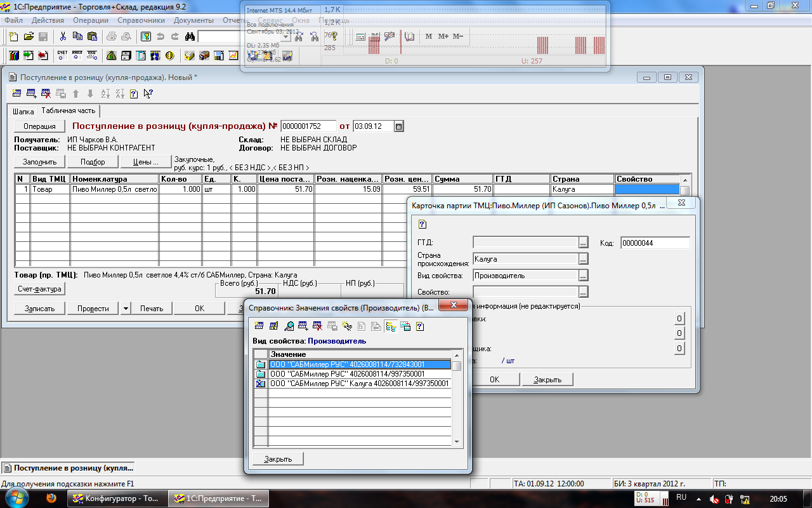Toggle hierarchical list icon in Справочник toolbar
This screenshot has width=812, height=508.
[x=390, y=326]
